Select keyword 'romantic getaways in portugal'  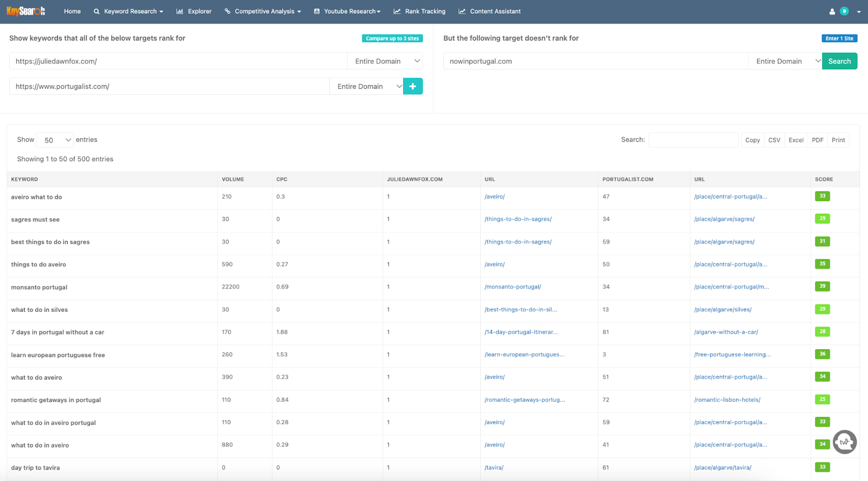(56, 400)
